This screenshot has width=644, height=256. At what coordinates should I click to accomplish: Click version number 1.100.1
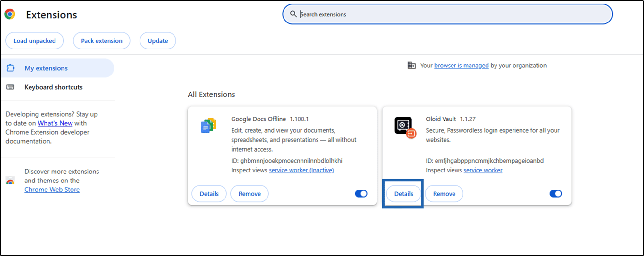pos(299,119)
